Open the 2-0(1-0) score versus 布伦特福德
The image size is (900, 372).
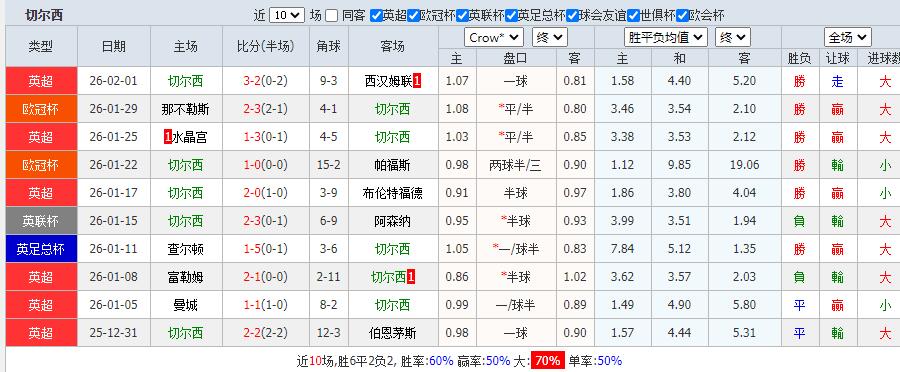click(x=265, y=193)
